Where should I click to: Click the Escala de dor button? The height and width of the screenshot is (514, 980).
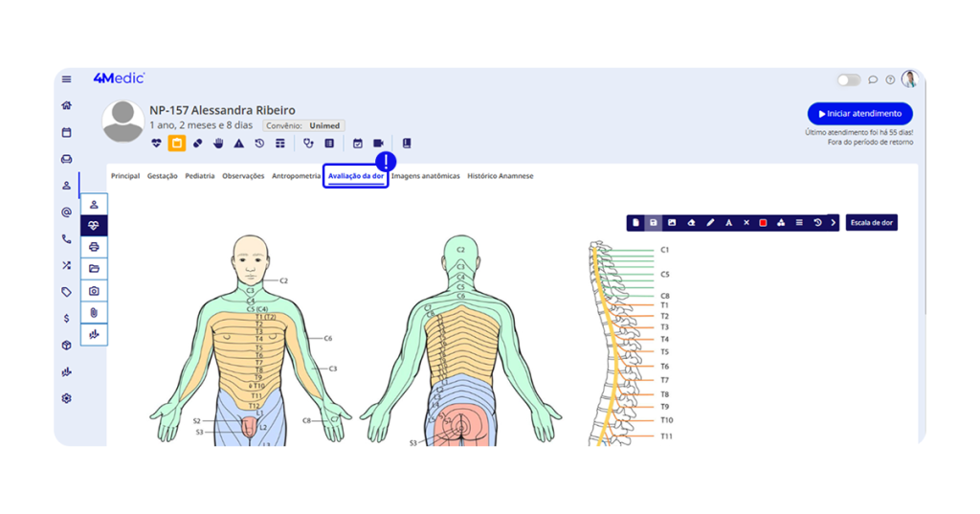pos(871,223)
